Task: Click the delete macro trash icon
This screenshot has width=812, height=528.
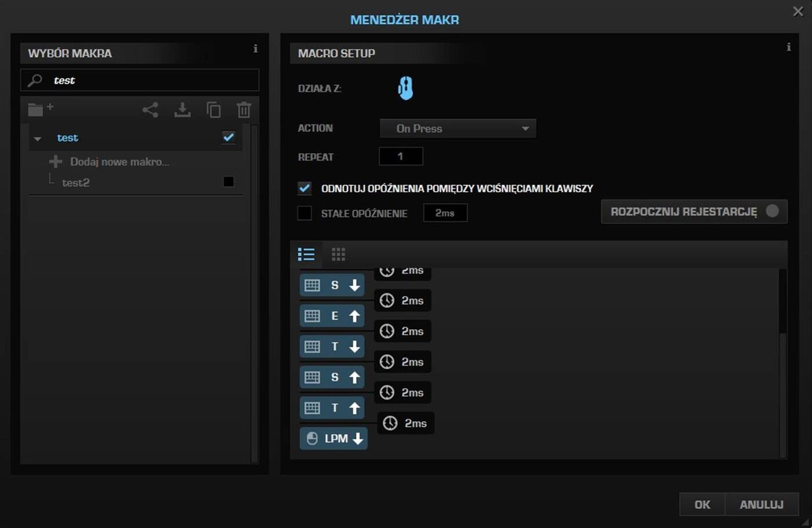Action: 244,110
